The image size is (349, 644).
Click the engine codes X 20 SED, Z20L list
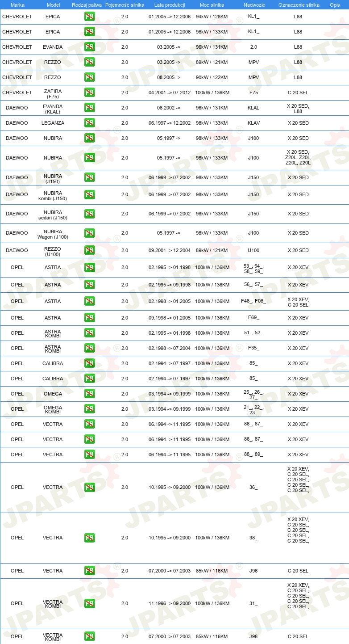pyautogui.click(x=298, y=157)
